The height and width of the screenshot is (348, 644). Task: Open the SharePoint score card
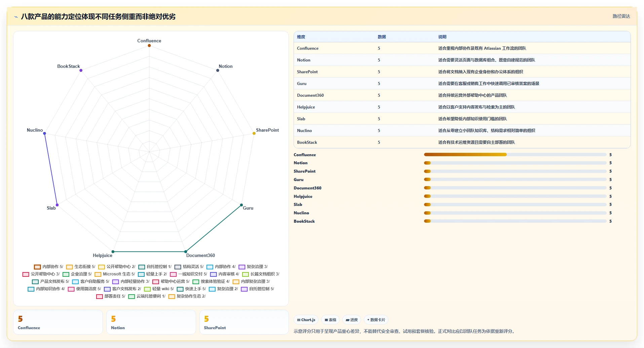coord(244,322)
